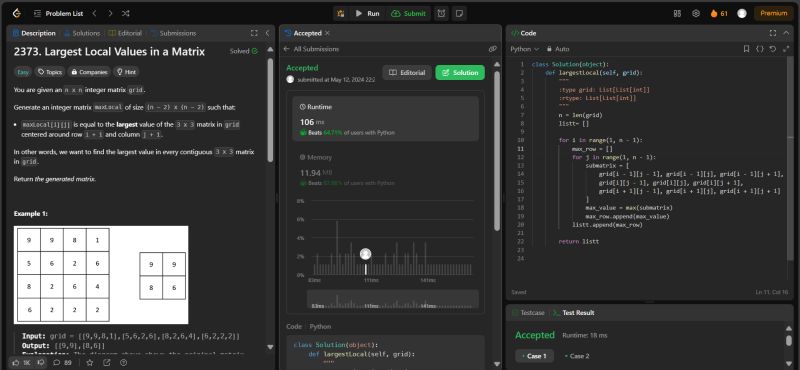Close the Accepted tab
This screenshot has width=800, height=370.
point(328,33)
